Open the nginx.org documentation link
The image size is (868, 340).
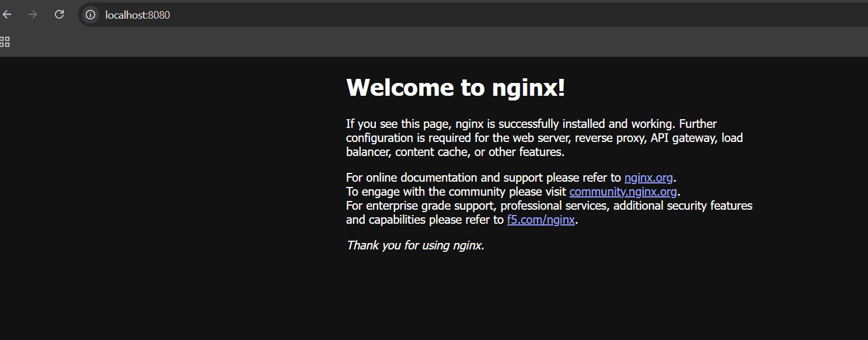pyautogui.click(x=649, y=178)
